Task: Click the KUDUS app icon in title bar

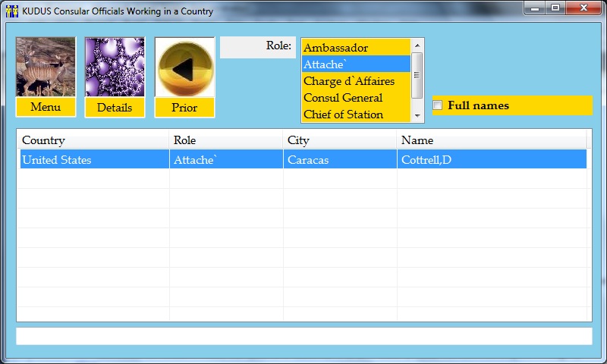Action: tap(11, 11)
